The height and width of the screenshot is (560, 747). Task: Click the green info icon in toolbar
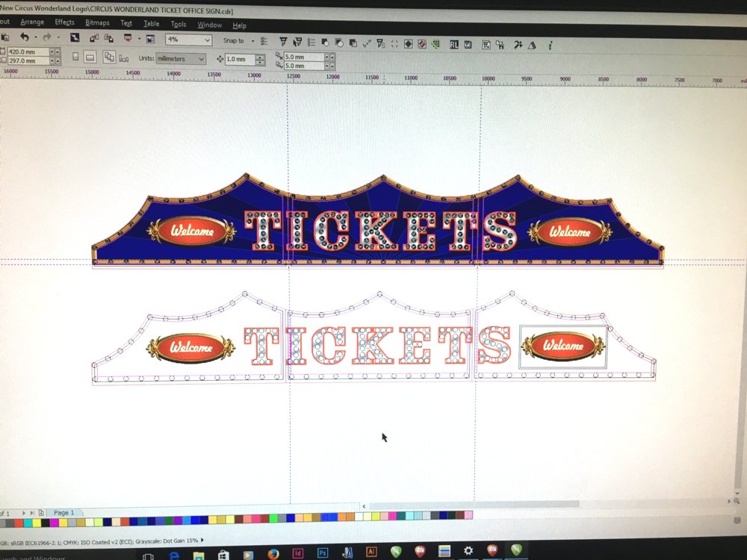tap(551, 45)
